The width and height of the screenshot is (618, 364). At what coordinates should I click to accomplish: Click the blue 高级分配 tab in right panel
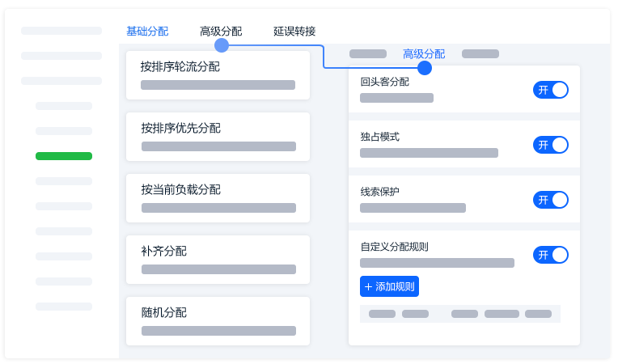[424, 54]
